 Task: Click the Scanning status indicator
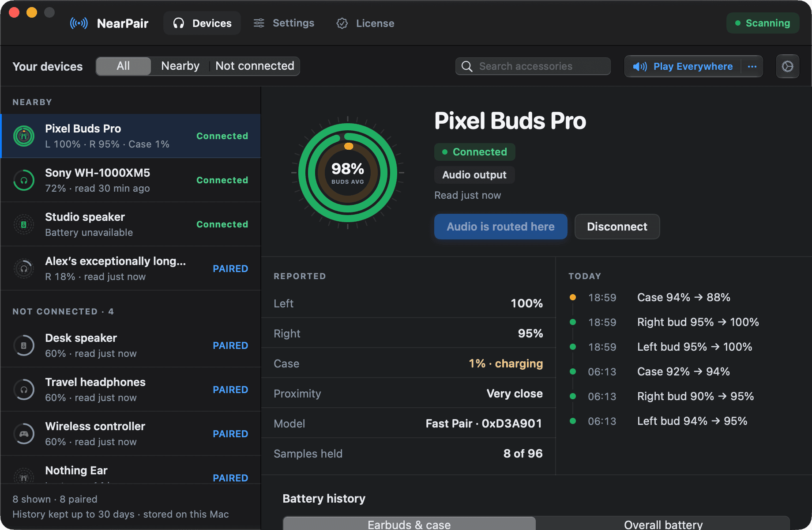pos(763,23)
